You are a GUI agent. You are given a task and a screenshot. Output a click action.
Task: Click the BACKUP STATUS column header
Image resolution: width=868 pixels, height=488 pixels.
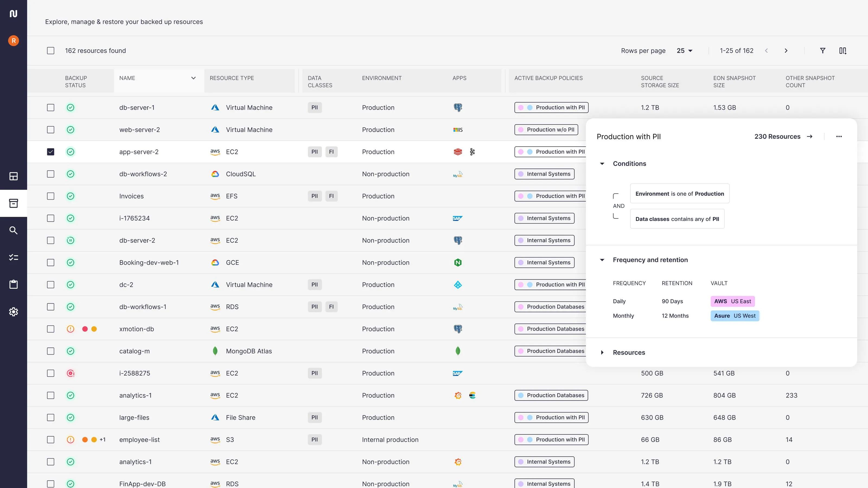76,82
